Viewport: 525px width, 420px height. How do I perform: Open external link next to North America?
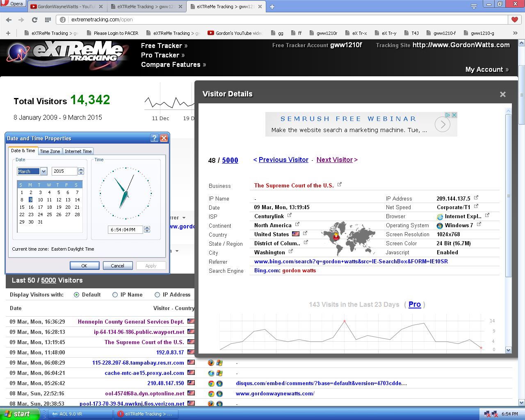(297, 224)
